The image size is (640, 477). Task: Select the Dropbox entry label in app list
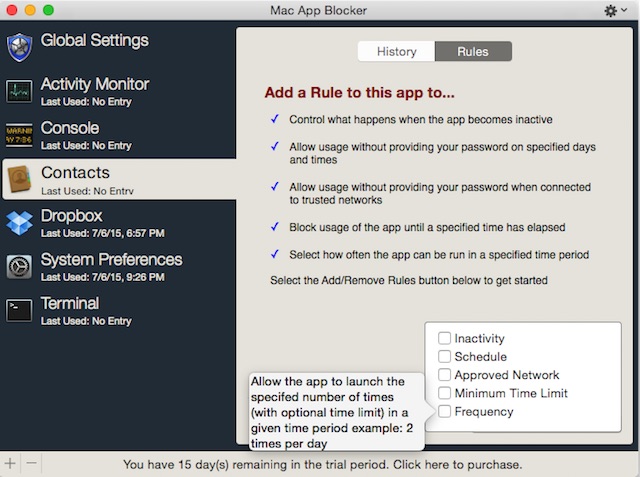click(72, 216)
